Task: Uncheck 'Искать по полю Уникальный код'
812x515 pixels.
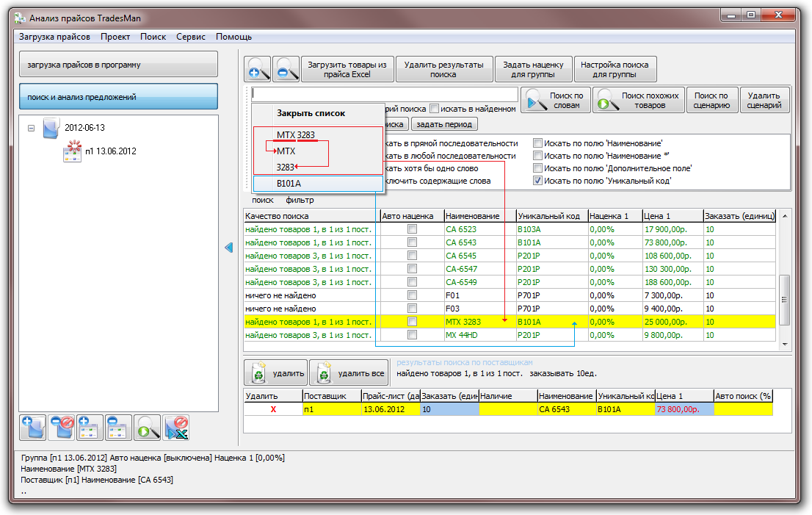Action: pyautogui.click(x=538, y=181)
